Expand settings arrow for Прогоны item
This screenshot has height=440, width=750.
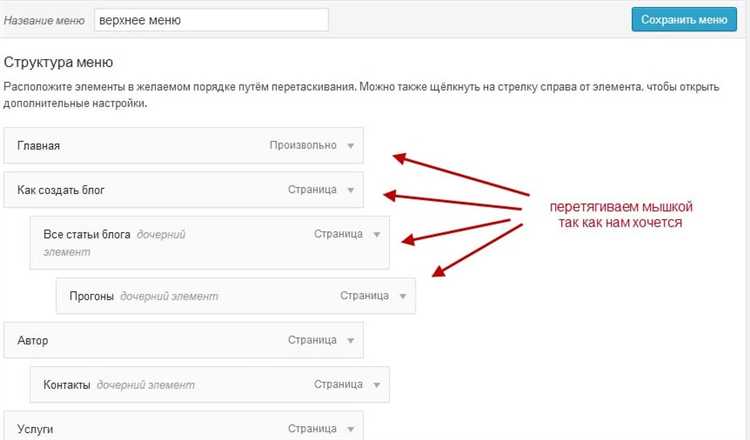point(403,296)
